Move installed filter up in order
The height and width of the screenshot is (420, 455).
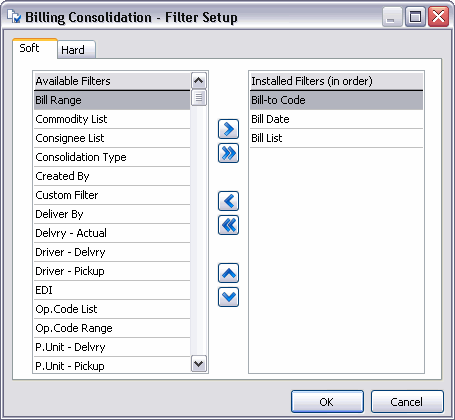[x=228, y=273]
